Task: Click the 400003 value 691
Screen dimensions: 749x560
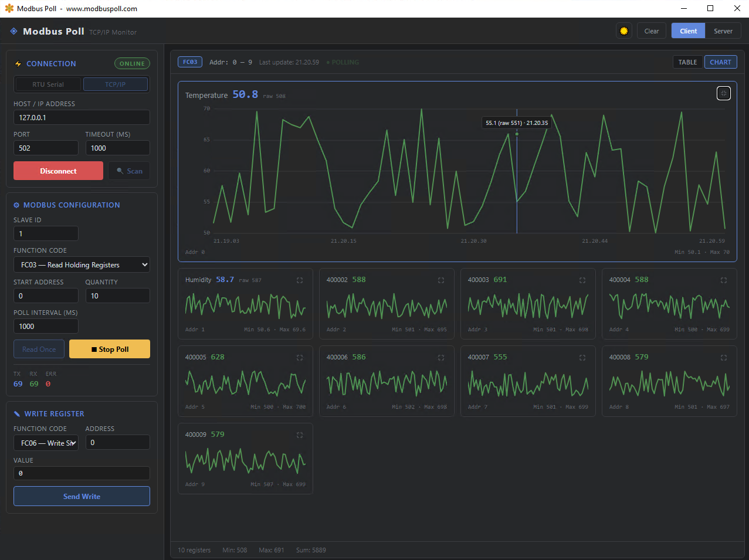Action: coord(500,280)
